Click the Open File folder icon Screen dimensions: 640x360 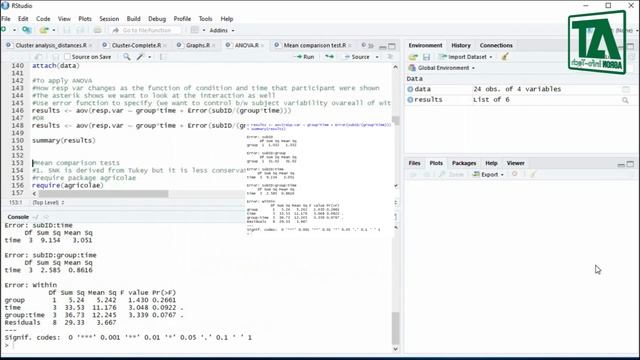tap(44, 30)
